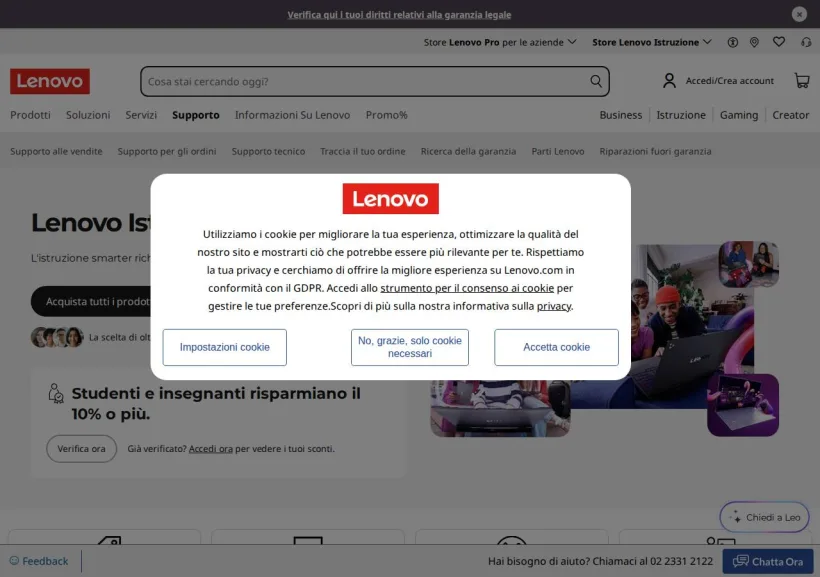The height and width of the screenshot is (577, 820).
Task: Click Riparazioni fuori garanzia link
Action: (x=655, y=151)
